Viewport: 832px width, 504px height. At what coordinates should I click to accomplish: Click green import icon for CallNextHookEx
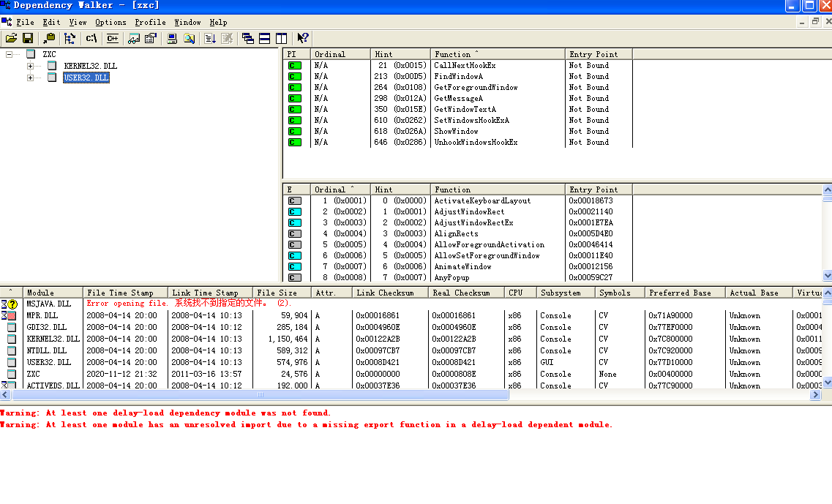click(x=294, y=65)
